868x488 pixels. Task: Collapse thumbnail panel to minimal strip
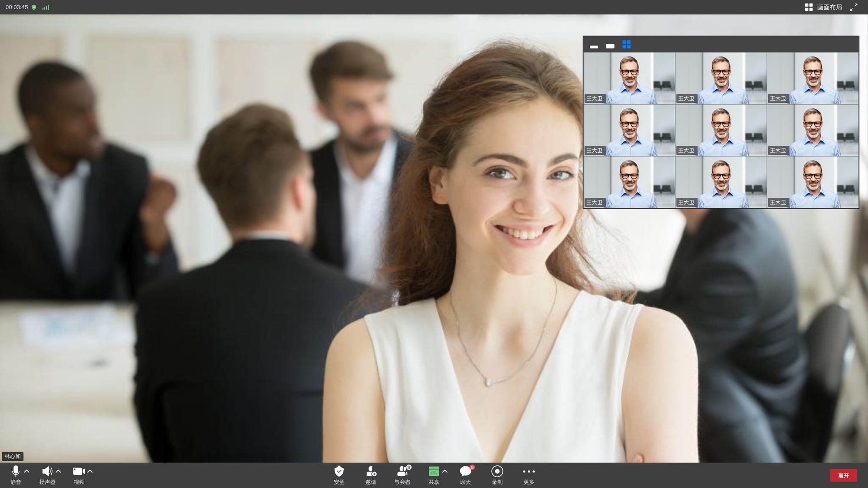[594, 46]
